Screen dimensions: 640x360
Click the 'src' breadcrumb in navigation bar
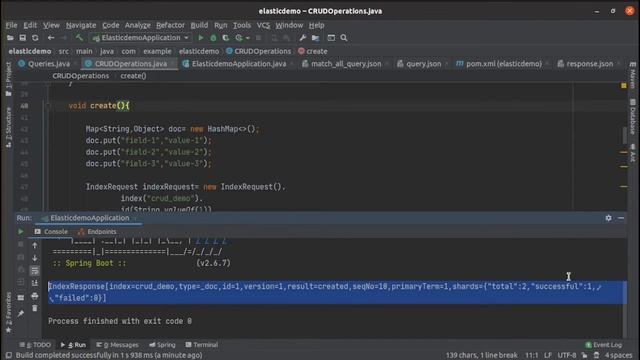64,51
